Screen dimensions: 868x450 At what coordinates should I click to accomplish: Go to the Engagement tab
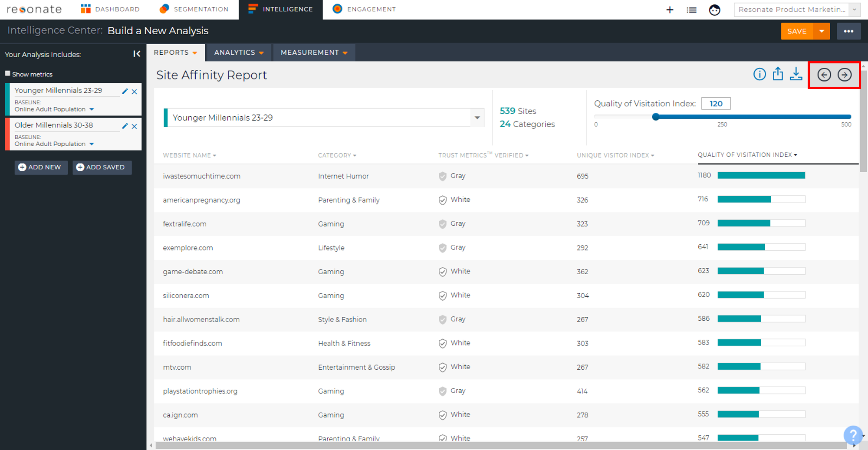pos(364,9)
